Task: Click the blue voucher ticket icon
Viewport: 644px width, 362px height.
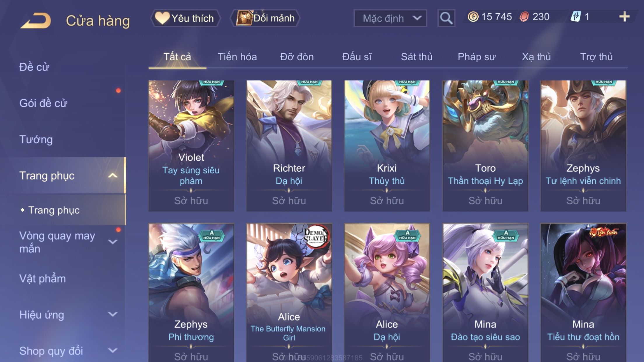Action: pyautogui.click(x=576, y=17)
